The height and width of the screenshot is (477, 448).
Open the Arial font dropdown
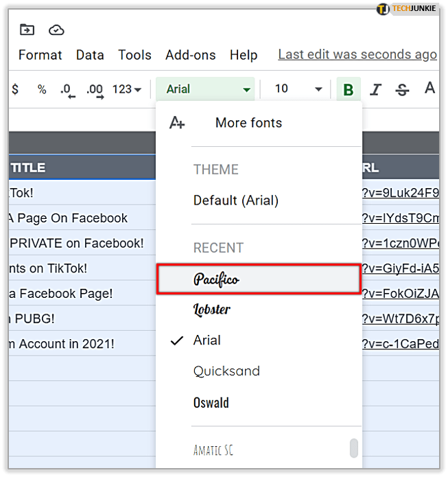tap(205, 89)
